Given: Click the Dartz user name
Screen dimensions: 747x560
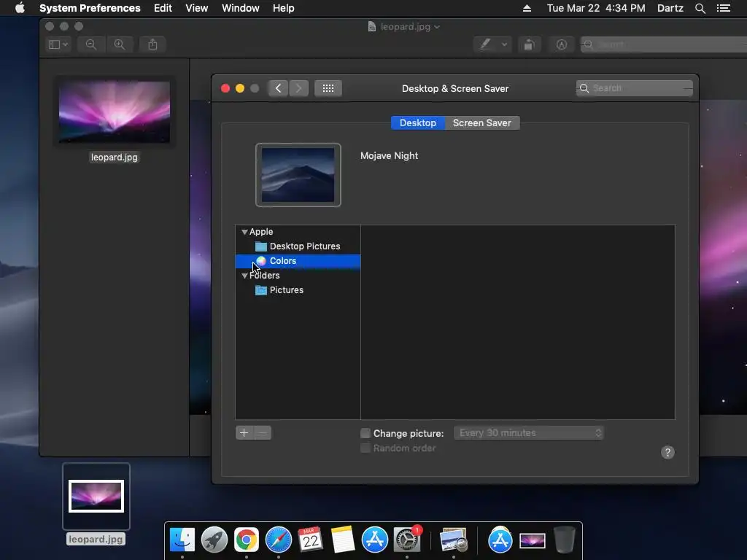Looking at the screenshot, I should pyautogui.click(x=670, y=8).
